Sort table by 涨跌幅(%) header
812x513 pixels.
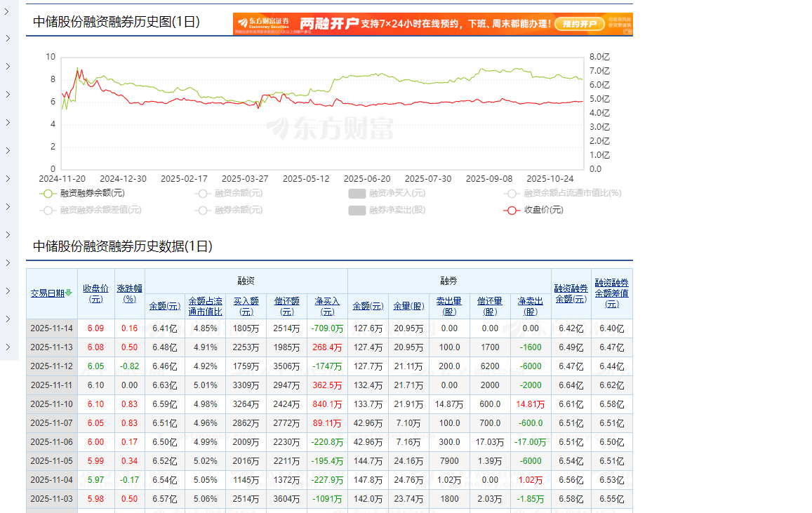pyautogui.click(x=129, y=293)
